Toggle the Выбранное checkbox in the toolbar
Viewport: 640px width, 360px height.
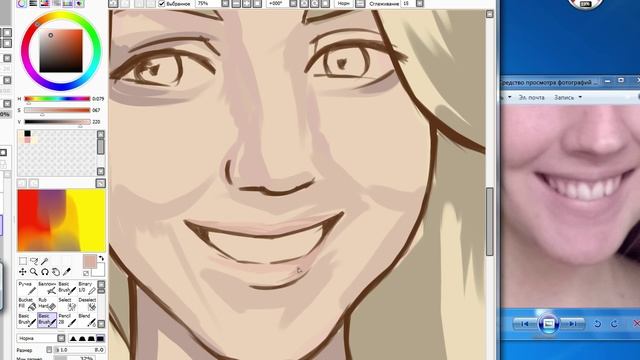coord(162,4)
